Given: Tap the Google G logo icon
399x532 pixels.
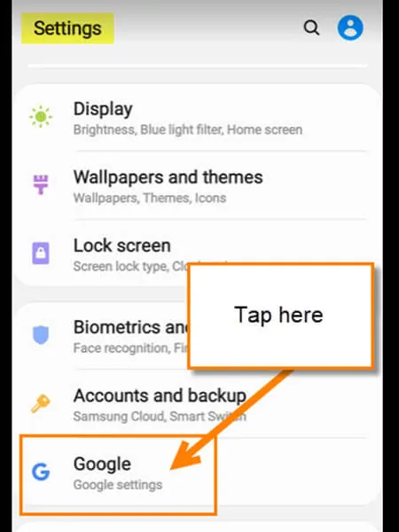Looking at the screenshot, I should tap(41, 472).
